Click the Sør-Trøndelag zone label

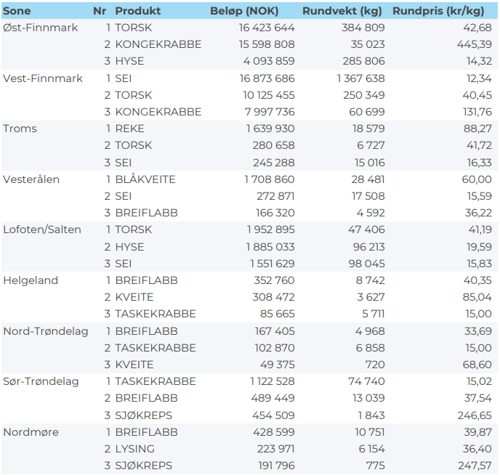click(x=41, y=381)
